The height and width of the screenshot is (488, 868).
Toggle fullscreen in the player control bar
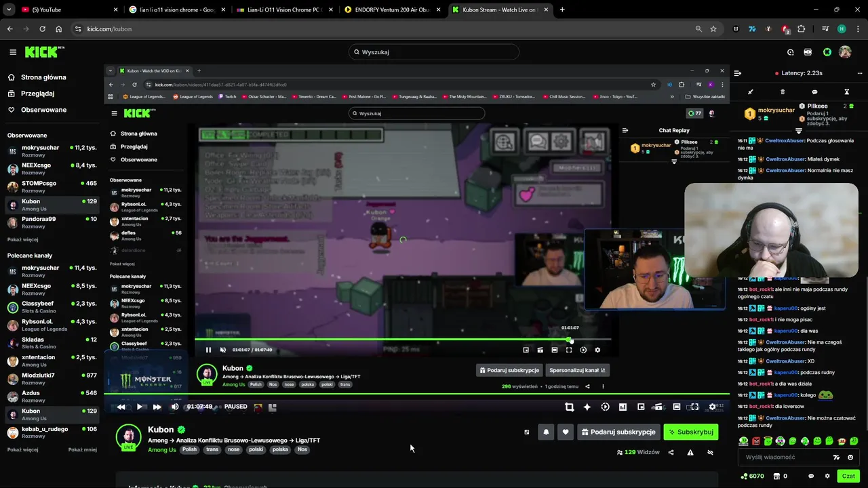[x=694, y=407]
